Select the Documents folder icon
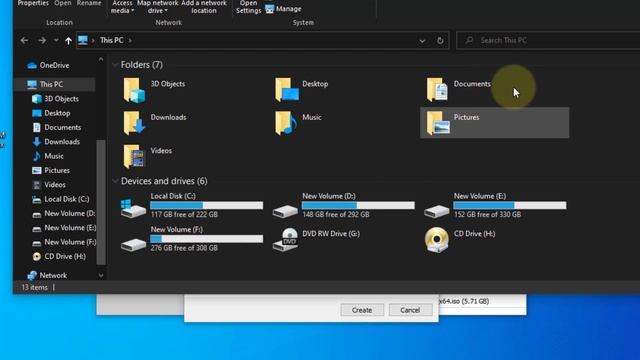The width and height of the screenshot is (640, 360). click(x=437, y=89)
